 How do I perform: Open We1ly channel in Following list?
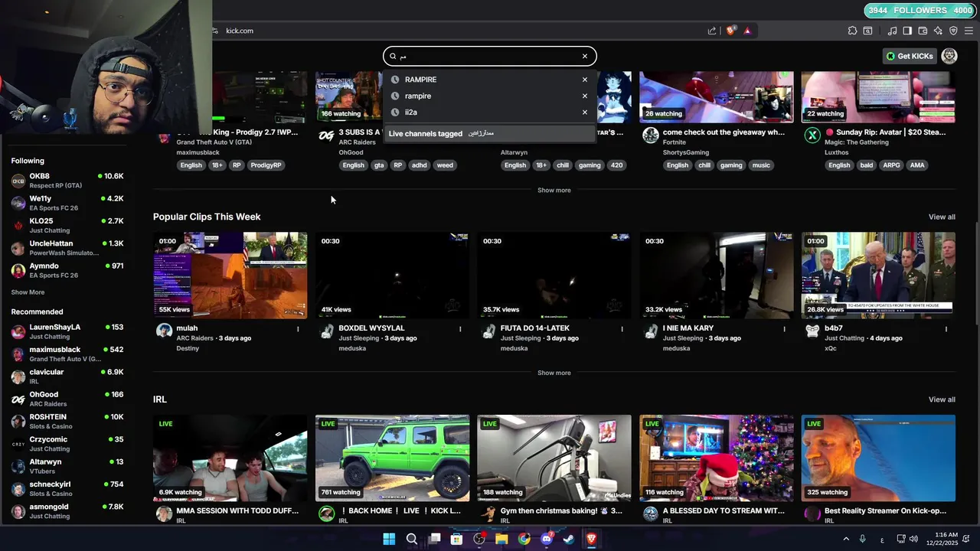point(67,203)
